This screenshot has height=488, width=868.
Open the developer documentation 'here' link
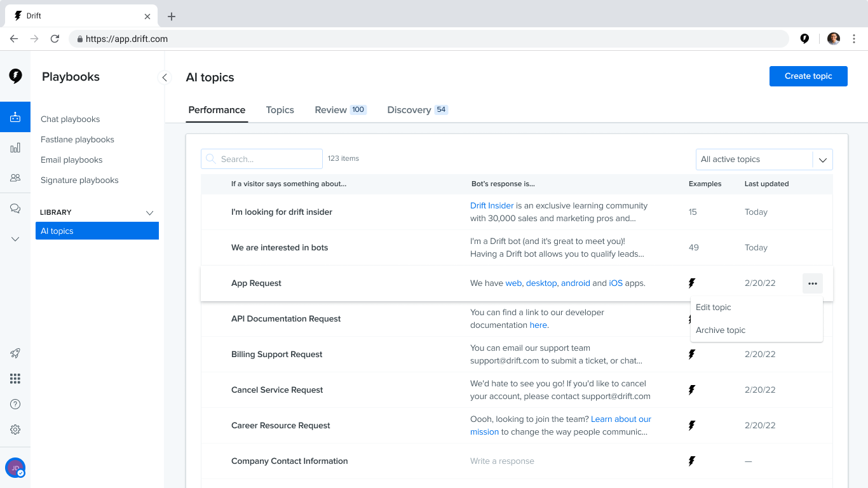coord(538,325)
